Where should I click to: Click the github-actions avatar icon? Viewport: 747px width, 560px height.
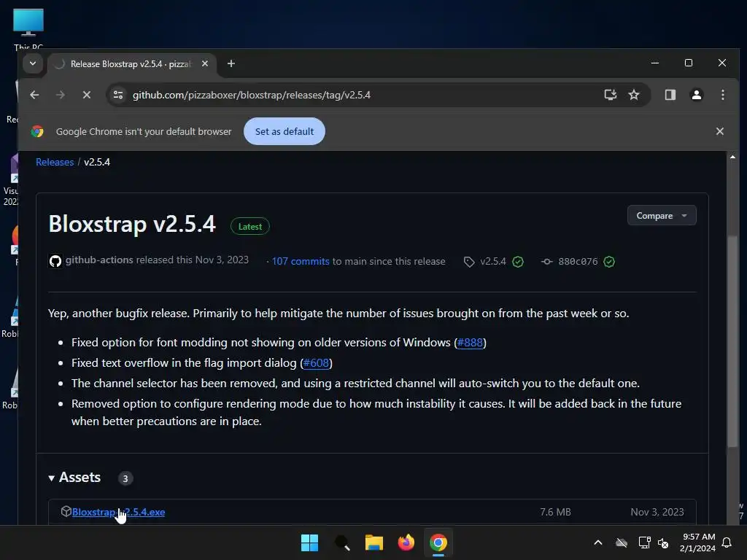coord(55,261)
